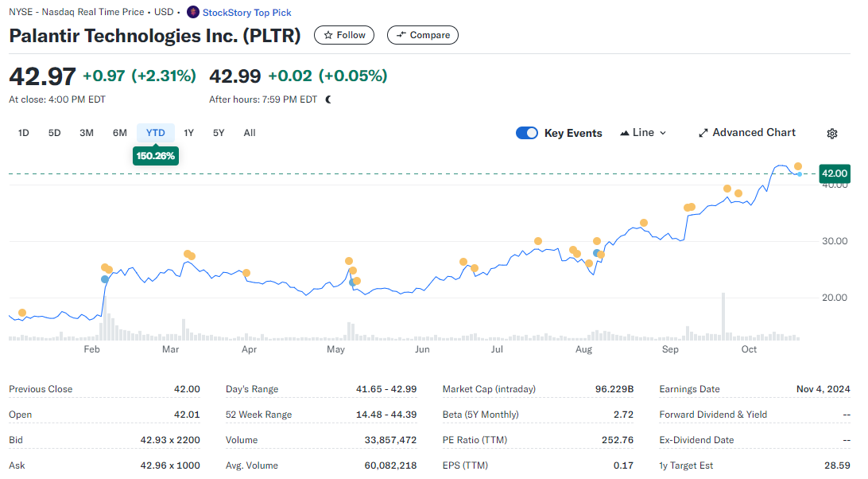Viewport: 868px width, 479px height.
Task: Click the blue event marker in early August
Action: click(x=596, y=253)
